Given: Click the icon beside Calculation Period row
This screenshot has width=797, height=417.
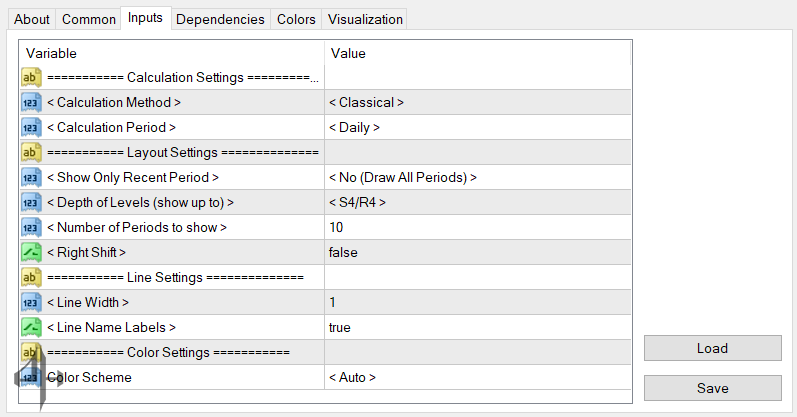Looking at the screenshot, I should (30, 127).
